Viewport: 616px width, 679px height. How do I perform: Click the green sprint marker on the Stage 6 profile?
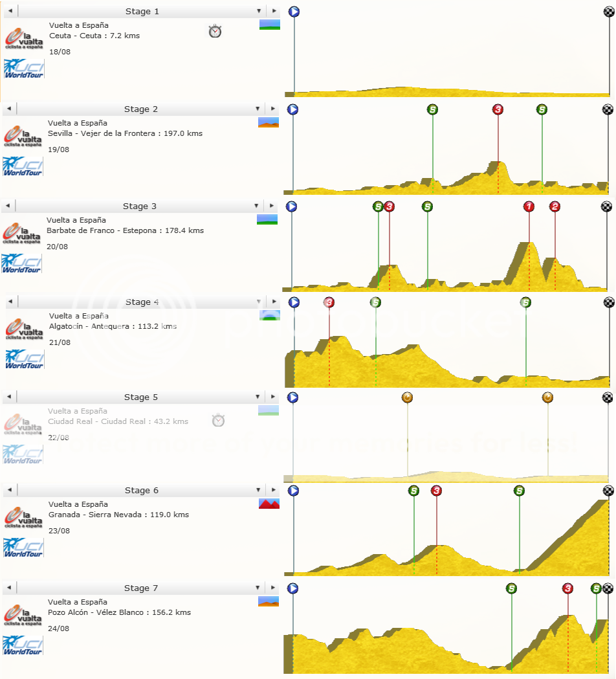(x=412, y=491)
